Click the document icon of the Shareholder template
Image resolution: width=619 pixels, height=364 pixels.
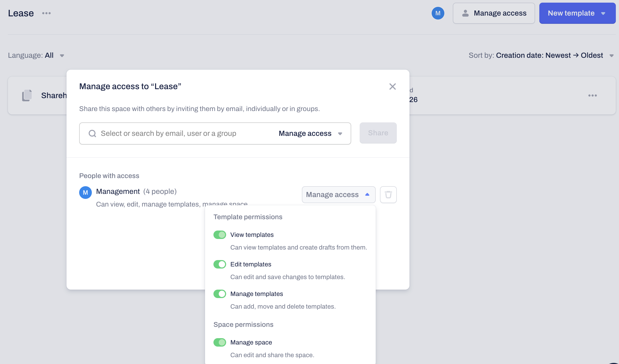point(27,95)
